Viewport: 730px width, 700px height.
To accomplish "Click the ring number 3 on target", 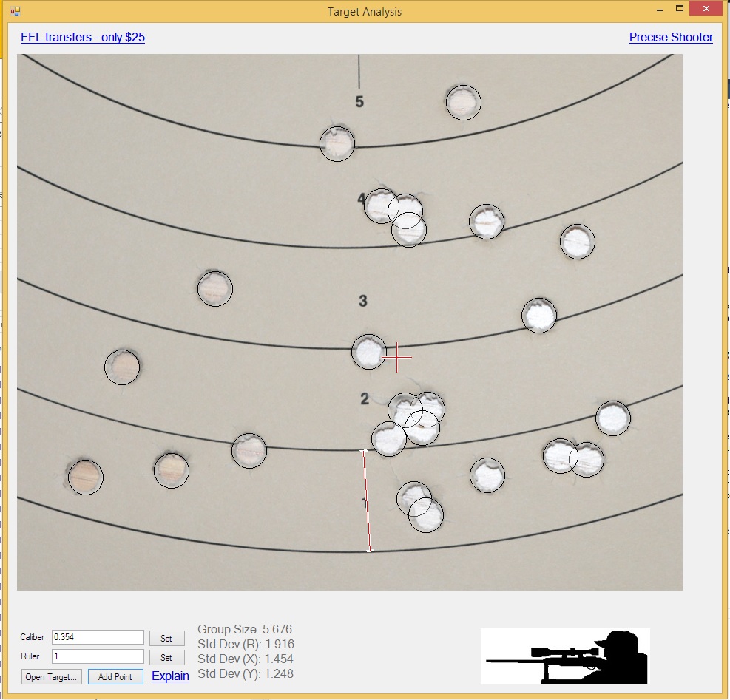I will click(363, 301).
